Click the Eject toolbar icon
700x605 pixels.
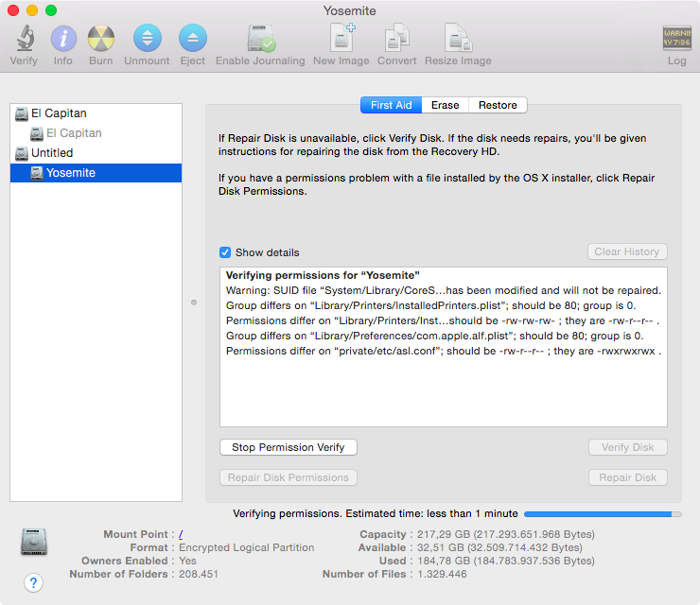192,39
